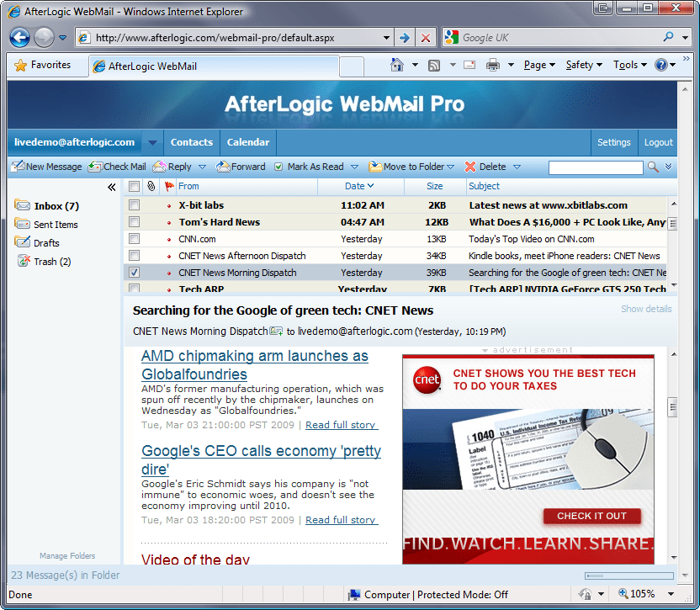Screen dimensions: 700x610
Task: Uncheck the CNET News Morning Dispatch message
Action: (132, 272)
